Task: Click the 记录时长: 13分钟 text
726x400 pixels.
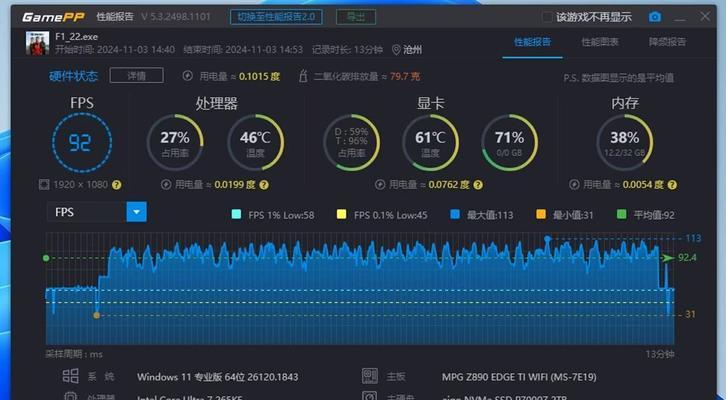Action: (347, 50)
